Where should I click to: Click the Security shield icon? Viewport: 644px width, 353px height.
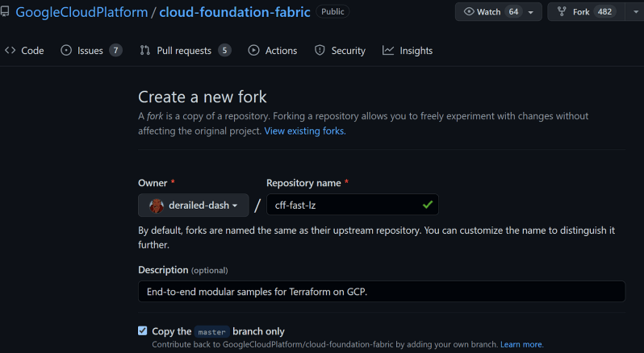320,51
